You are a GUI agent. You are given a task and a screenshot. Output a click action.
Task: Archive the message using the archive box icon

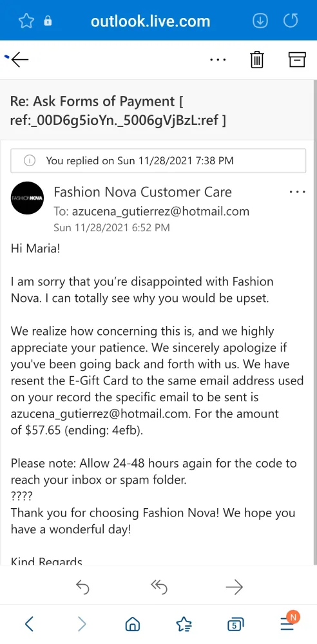(x=297, y=59)
